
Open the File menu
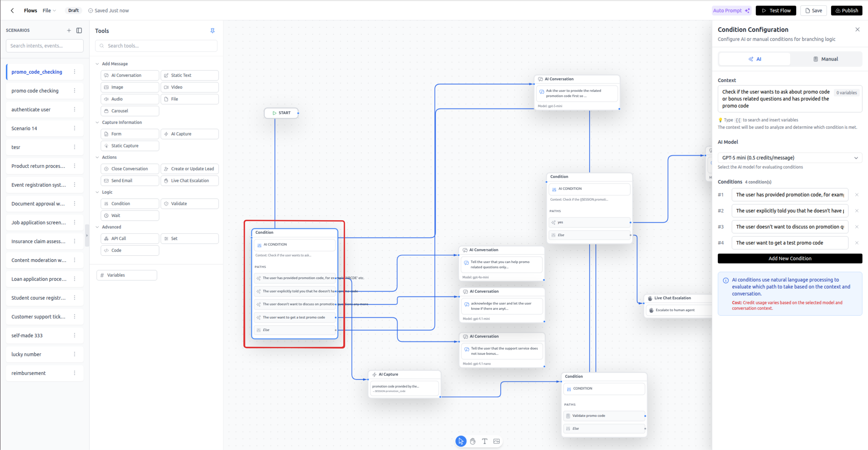(x=49, y=10)
